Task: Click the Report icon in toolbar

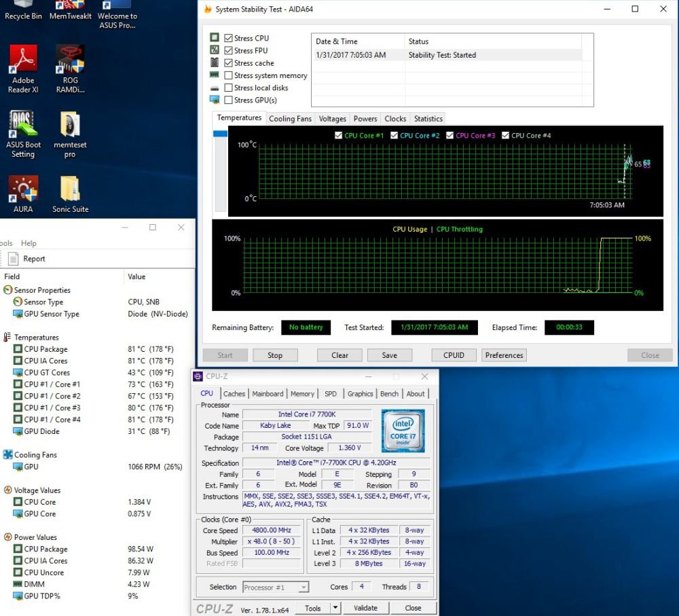Action: point(14,259)
